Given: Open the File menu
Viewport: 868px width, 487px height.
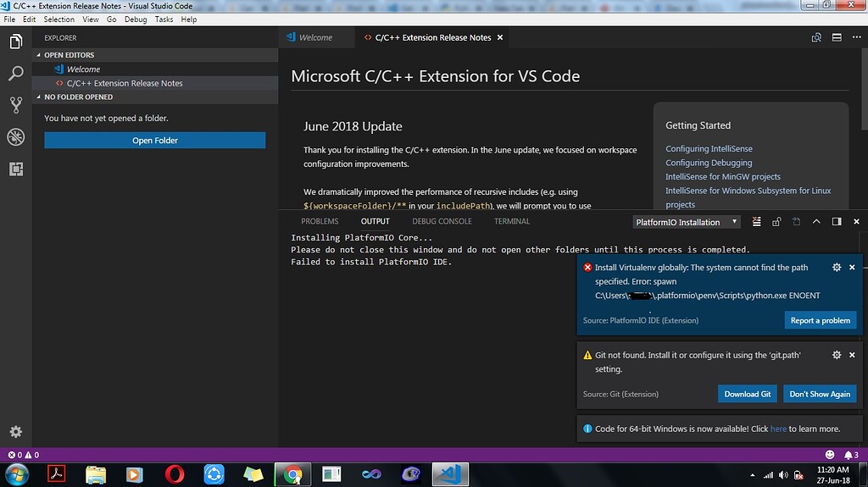Looking at the screenshot, I should pos(9,19).
